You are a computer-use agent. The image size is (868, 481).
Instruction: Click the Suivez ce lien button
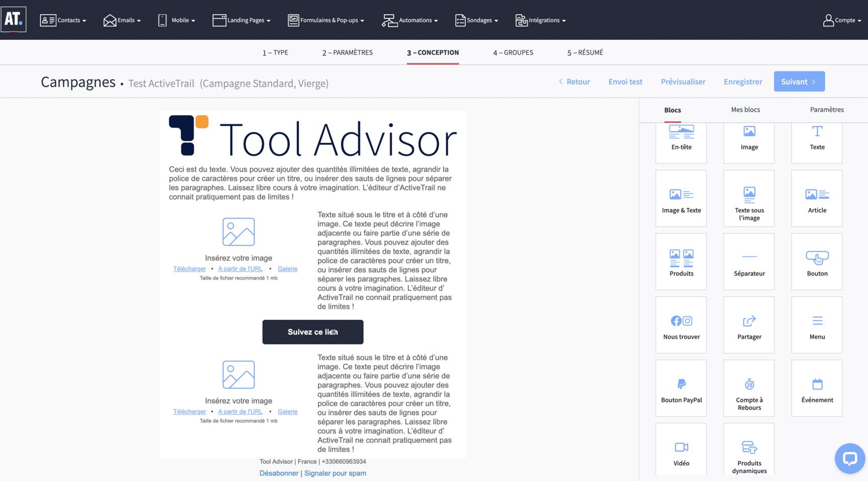tap(313, 332)
